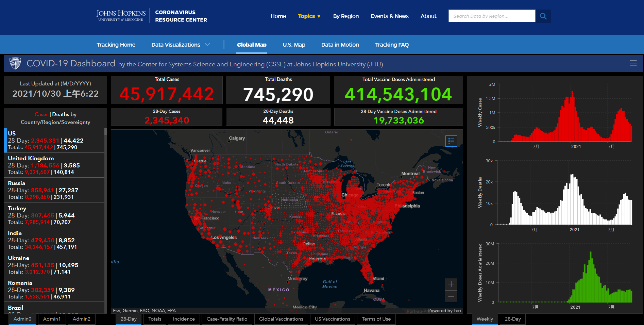This screenshot has width=644, height=325.
Task: Open Tracking Home link
Action: pyautogui.click(x=116, y=45)
